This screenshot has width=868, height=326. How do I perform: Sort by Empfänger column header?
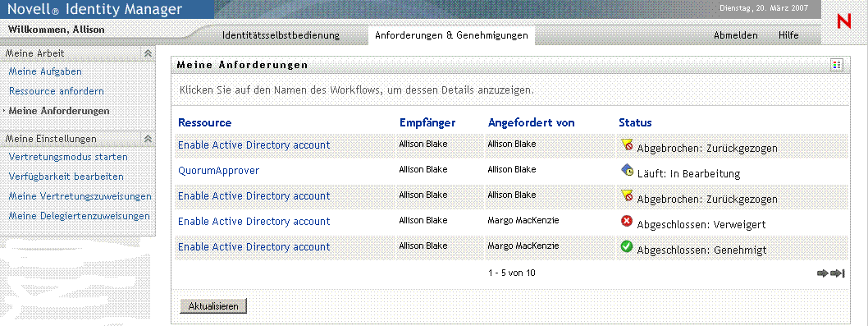427,123
